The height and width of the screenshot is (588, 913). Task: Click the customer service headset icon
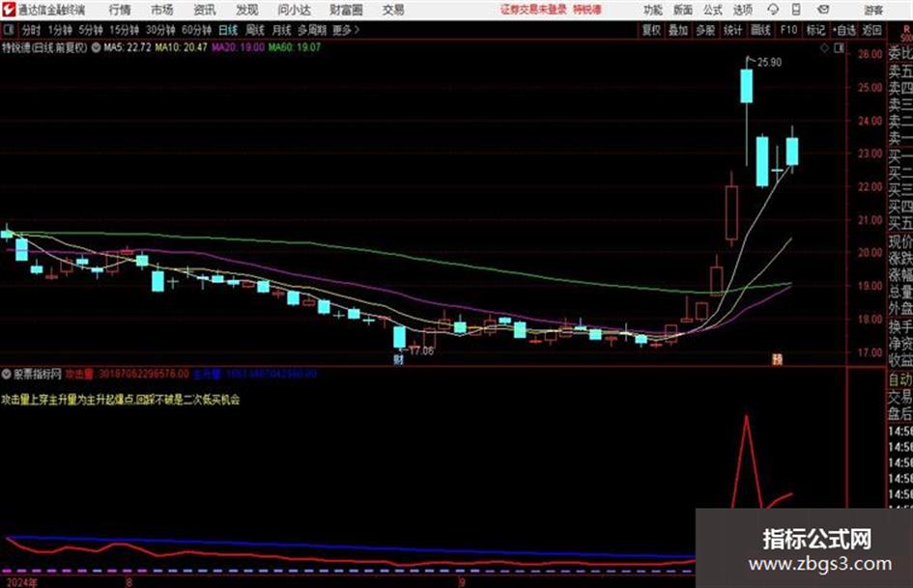click(773, 10)
